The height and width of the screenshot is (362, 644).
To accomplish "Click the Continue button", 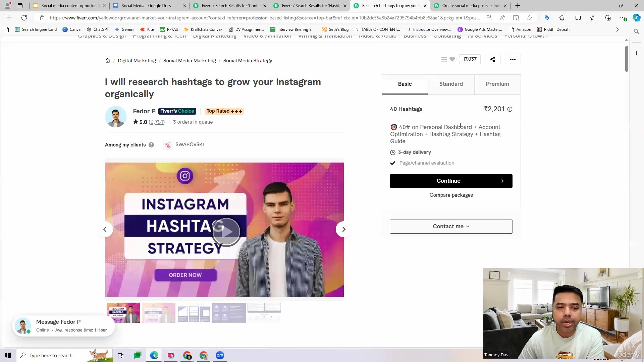I will 451,181.
